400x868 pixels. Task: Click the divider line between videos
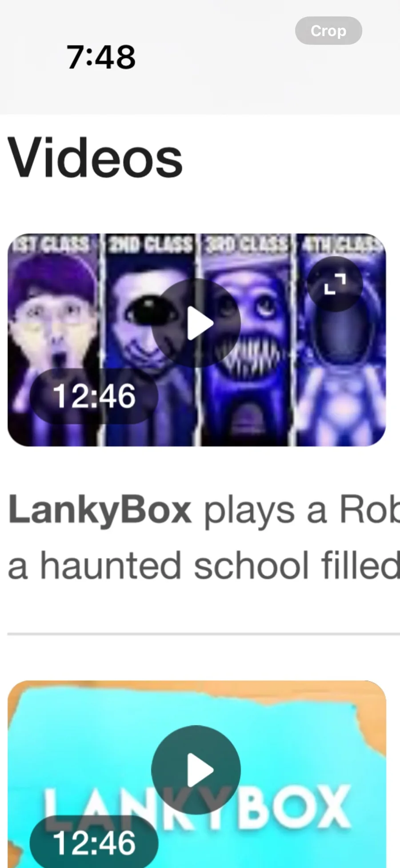[x=204, y=634]
